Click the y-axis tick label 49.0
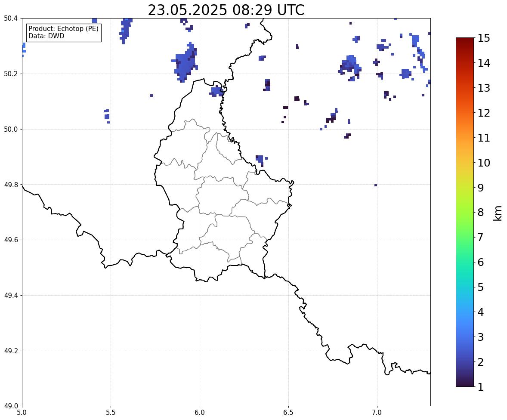 (11, 406)
